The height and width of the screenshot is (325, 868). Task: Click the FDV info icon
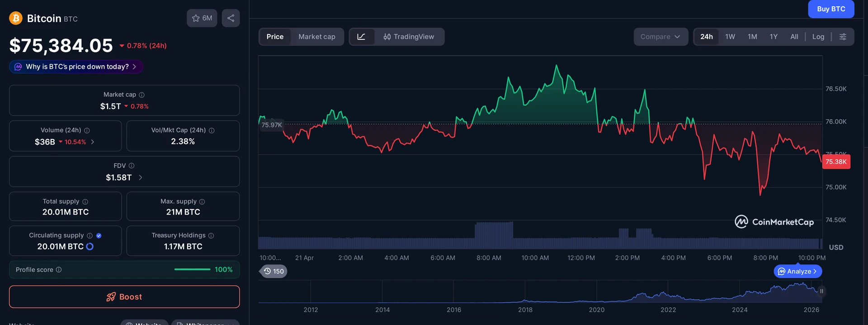(132, 166)
